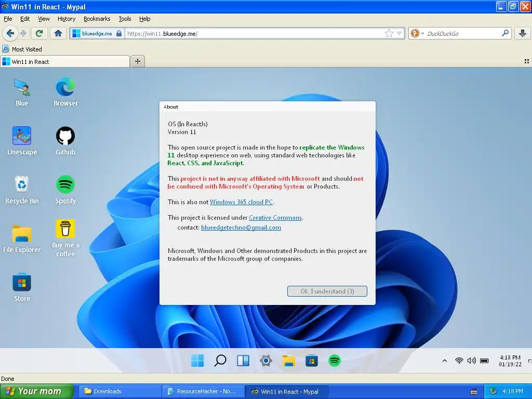Switch to the Downloads taskbar window

(120, 391)
